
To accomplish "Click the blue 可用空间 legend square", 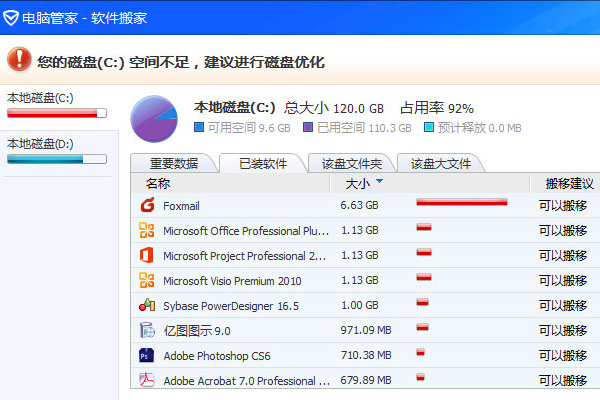I will point(199,127).
